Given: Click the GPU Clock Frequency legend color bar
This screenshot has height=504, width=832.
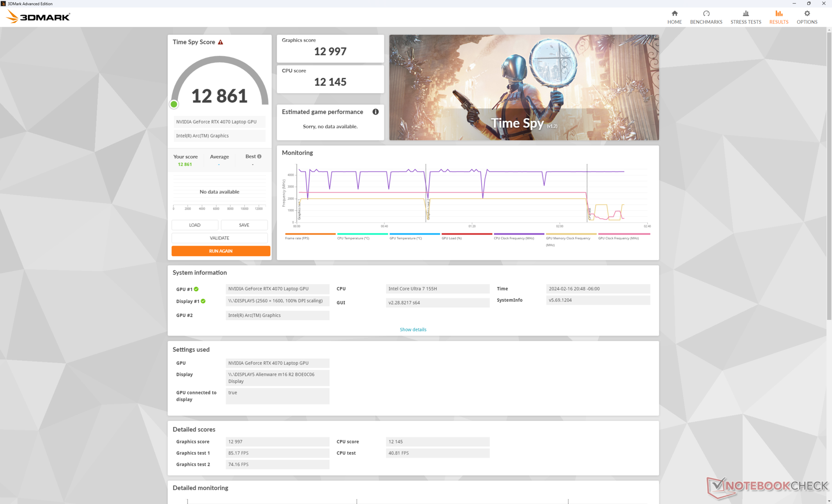Looking at the screenshot, I should 624,234.
